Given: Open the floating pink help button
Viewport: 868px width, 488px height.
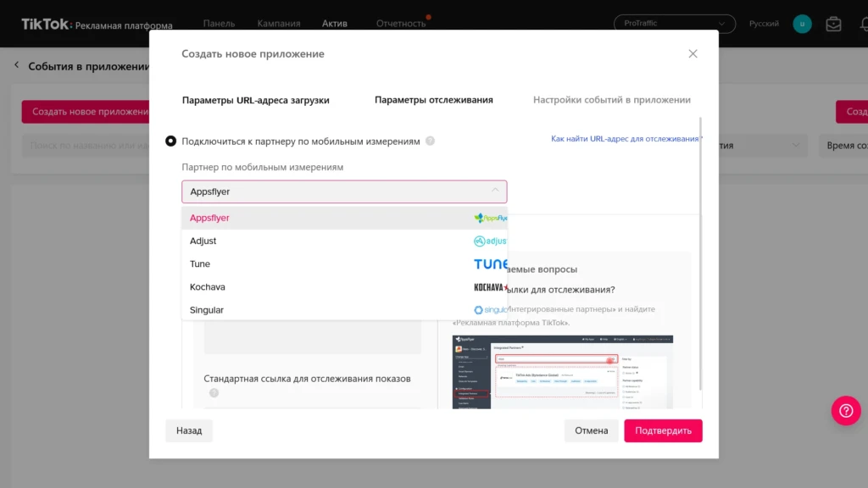Looking at the screenshot, I should 846,411.
